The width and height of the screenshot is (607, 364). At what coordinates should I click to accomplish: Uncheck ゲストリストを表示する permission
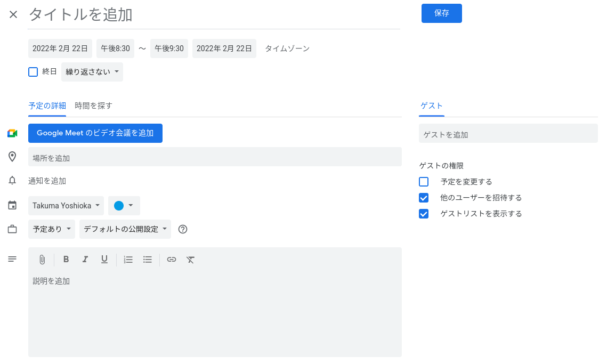[424, 214]
